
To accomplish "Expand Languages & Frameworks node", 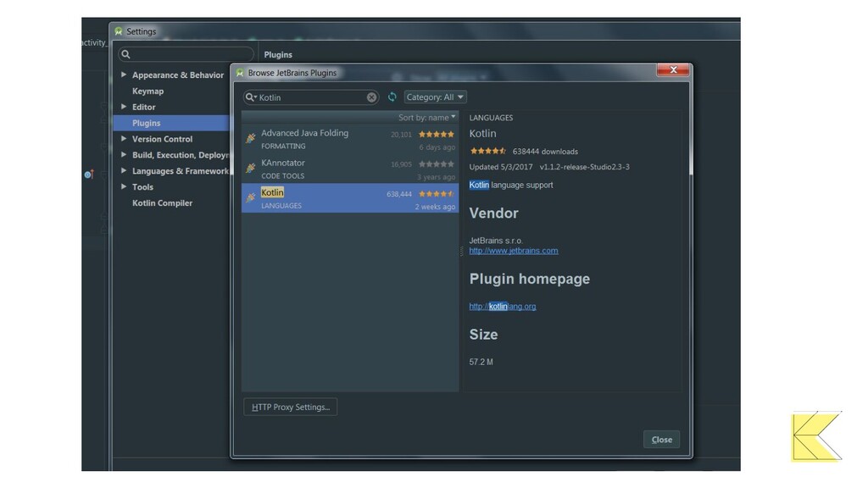I will pyautogui.click(x=124, y=171).
